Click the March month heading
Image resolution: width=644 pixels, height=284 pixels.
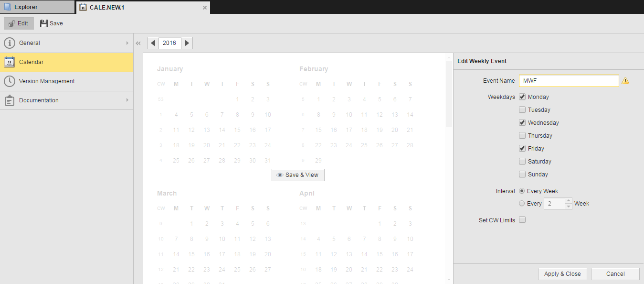(x=167, y=193)
